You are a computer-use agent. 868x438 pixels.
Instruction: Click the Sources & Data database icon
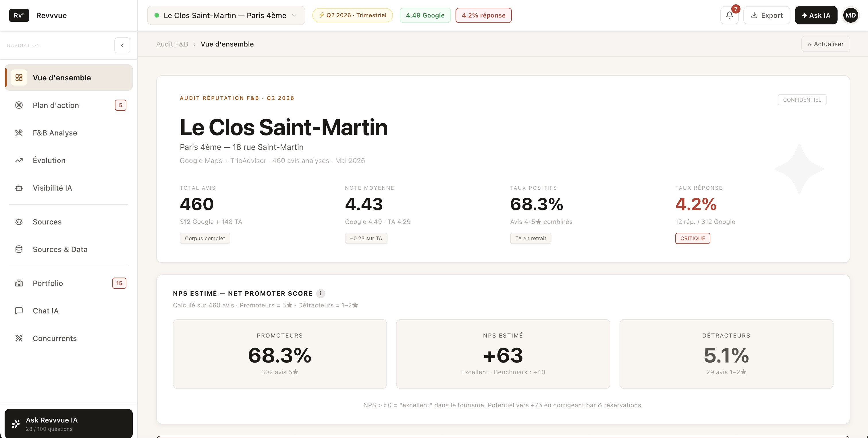(19, 249)
